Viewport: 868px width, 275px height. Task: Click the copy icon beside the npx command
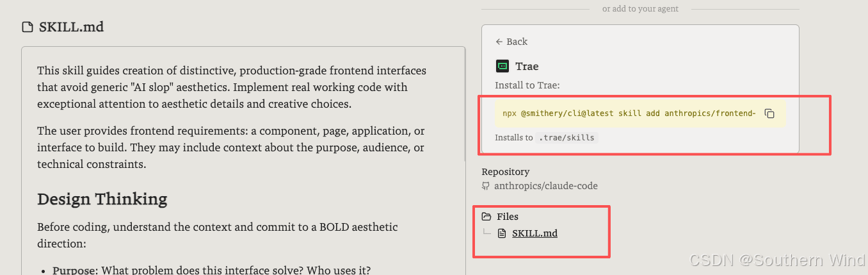tap(770, 113)
